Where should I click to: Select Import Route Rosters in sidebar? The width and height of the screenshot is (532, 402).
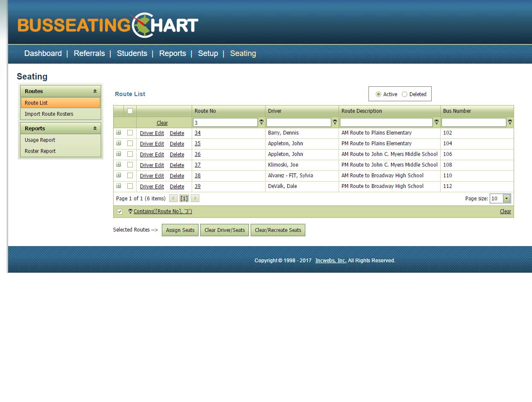tap(49, 114)
